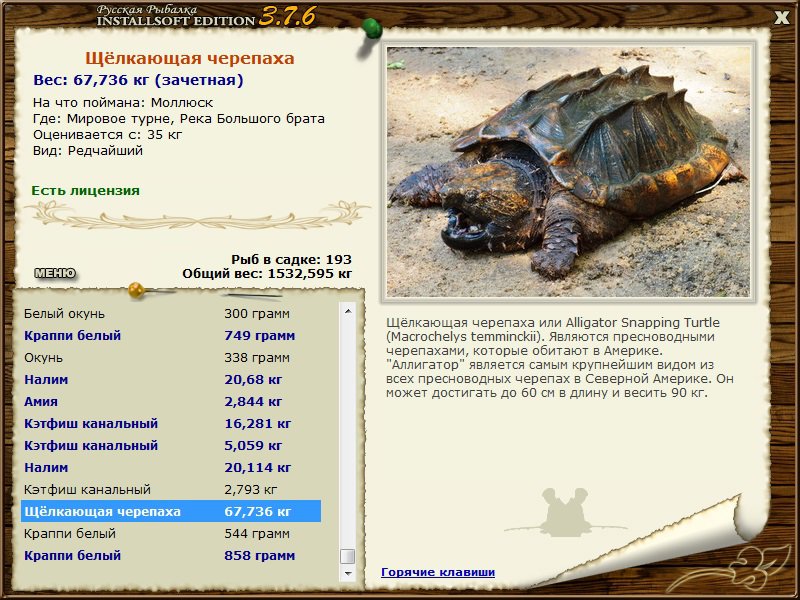Click the Alligator Snapping Turtle description paragraph
Viewport: 800px width, 600px height.
tap(560, 357)
